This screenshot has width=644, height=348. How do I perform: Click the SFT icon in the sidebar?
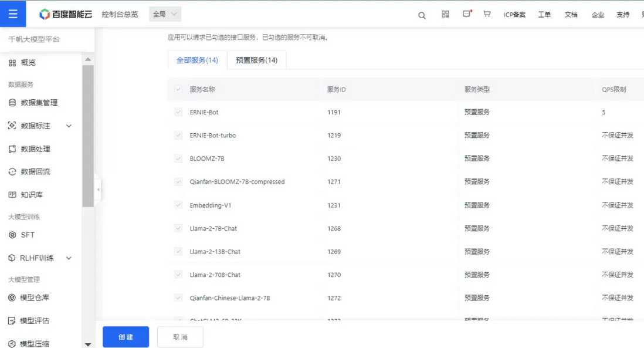click(12, 235)
